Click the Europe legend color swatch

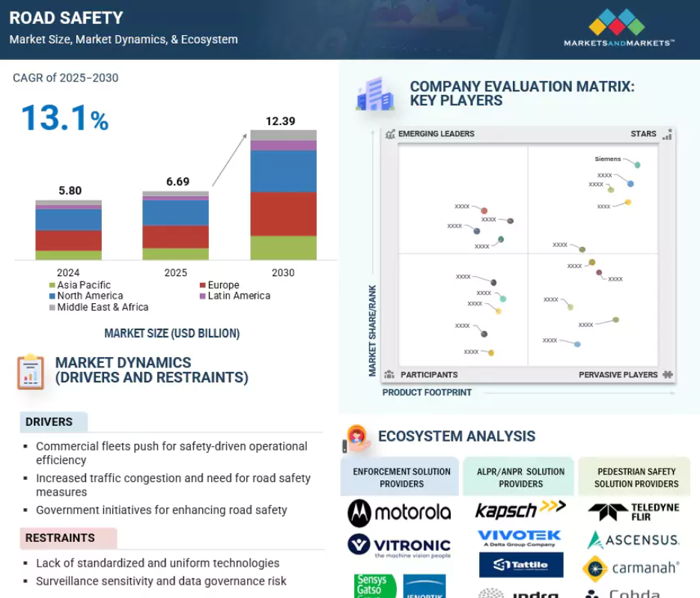point(203,285)
